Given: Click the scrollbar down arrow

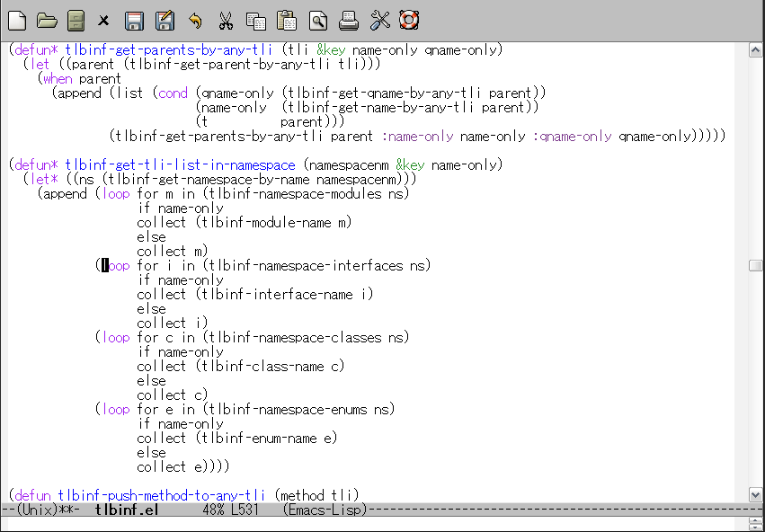Looking at the screenshot, I should coord(755,495).
